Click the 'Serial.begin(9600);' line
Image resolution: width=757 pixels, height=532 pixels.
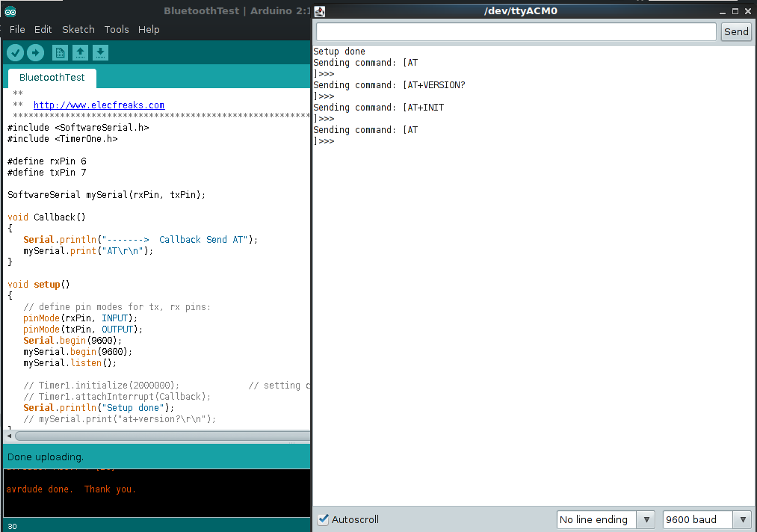coord(72,340)
